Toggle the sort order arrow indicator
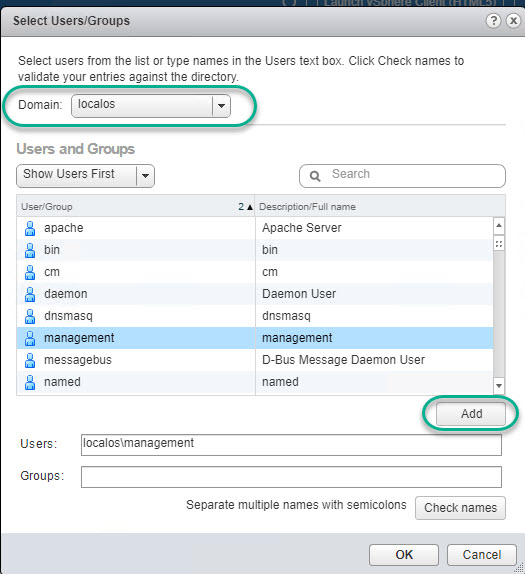Viewport: 525px width, 574px height. point(250,207)
